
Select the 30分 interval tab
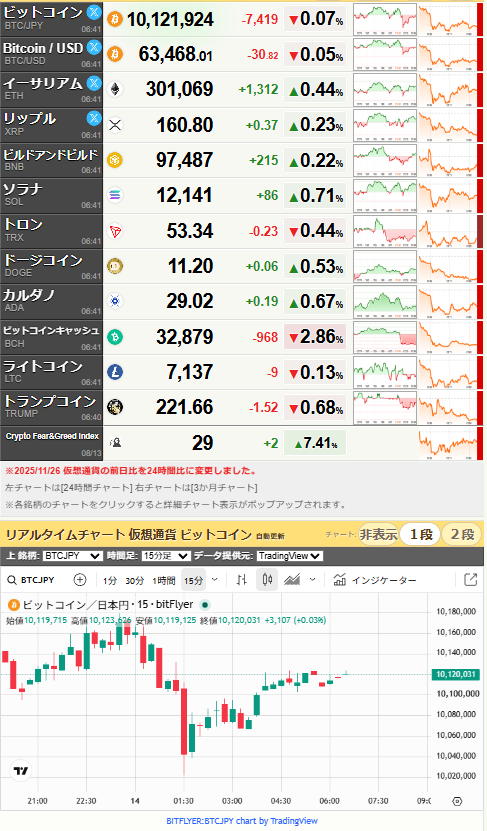(x=135, y=580)
